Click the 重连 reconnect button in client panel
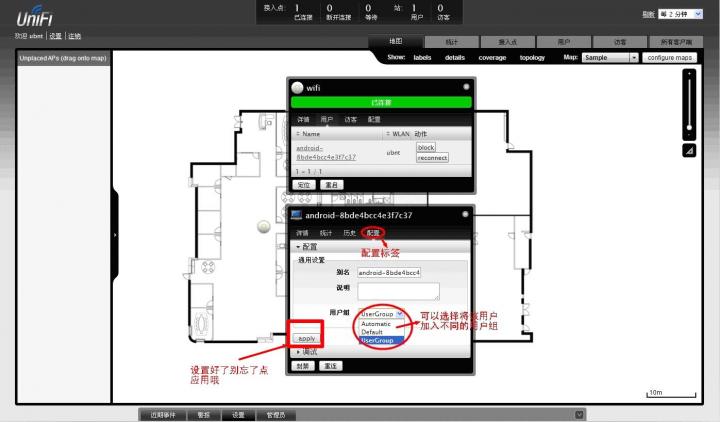The height and width of the screenshot is (422, 720). [x=331, y=366]
